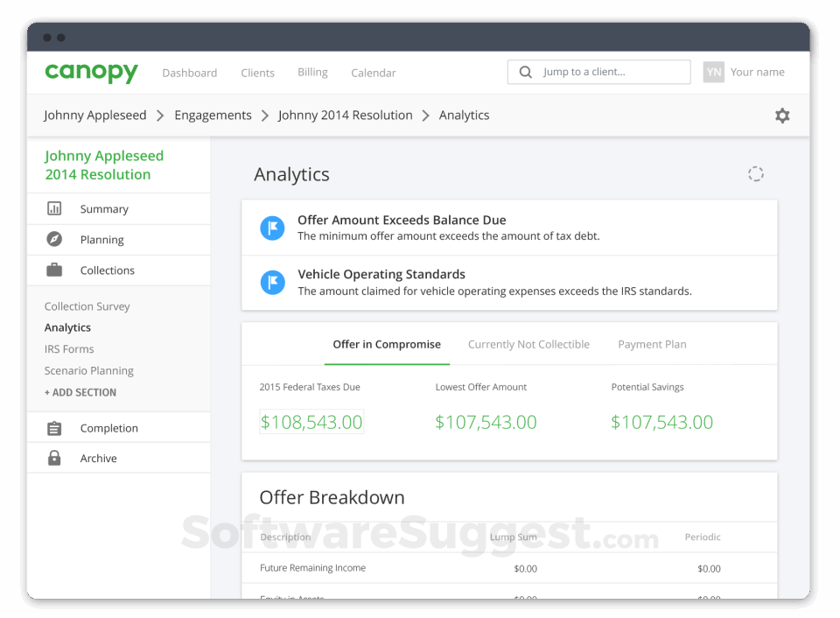Select the search magnifier icon
This screenshot has width=840, height=618.
525,72
